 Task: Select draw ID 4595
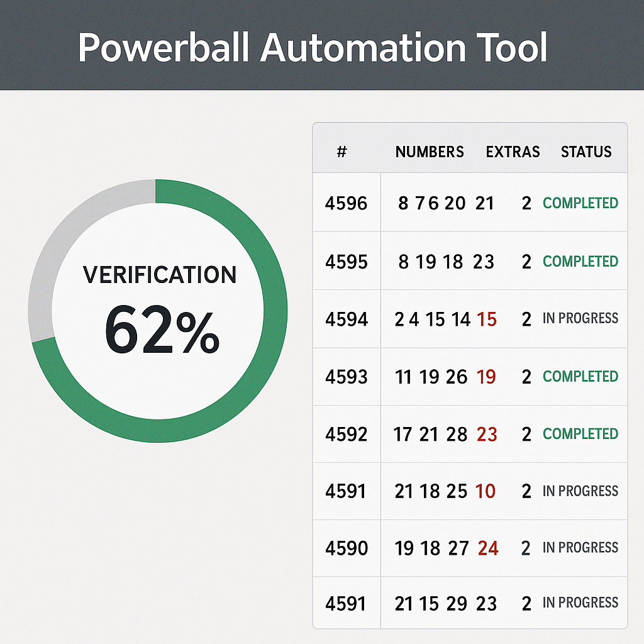(x=347, y=262)
